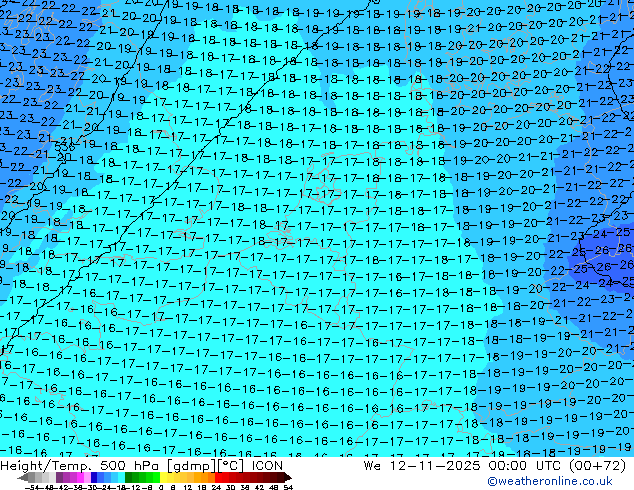Click the Height/Temp. 500 hPa ICON title
The height and width of the screenshot is (490, 634).
(x=142, y=465)
